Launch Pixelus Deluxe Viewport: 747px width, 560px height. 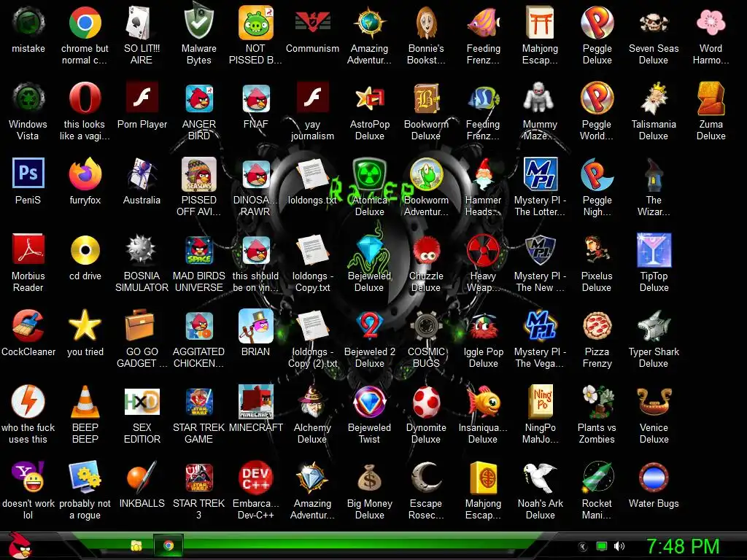[597, 249]
